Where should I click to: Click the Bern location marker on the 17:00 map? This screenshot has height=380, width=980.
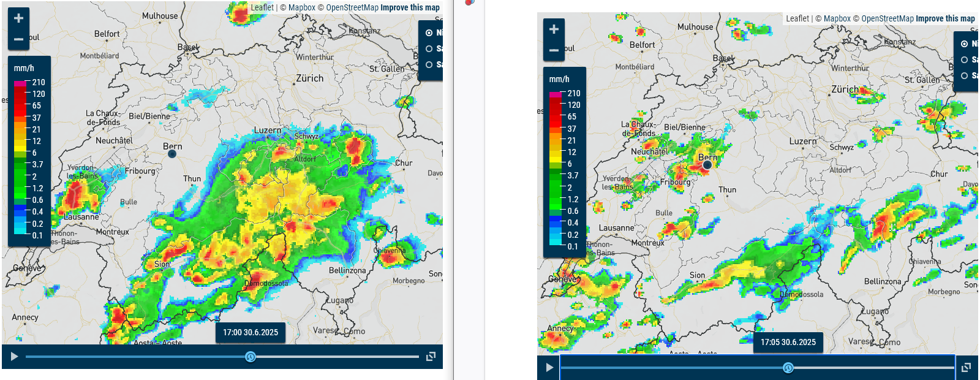pyautogui.click(x=172, y=154)
